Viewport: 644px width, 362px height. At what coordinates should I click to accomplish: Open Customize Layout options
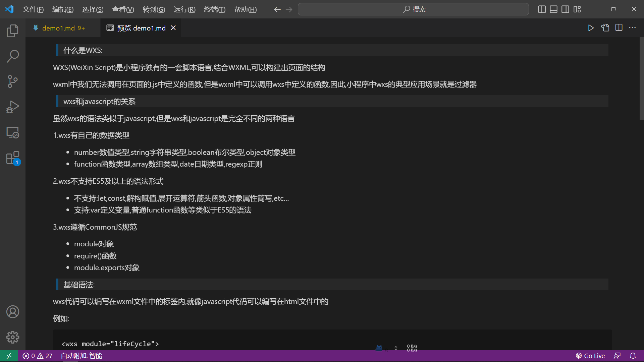577,9
